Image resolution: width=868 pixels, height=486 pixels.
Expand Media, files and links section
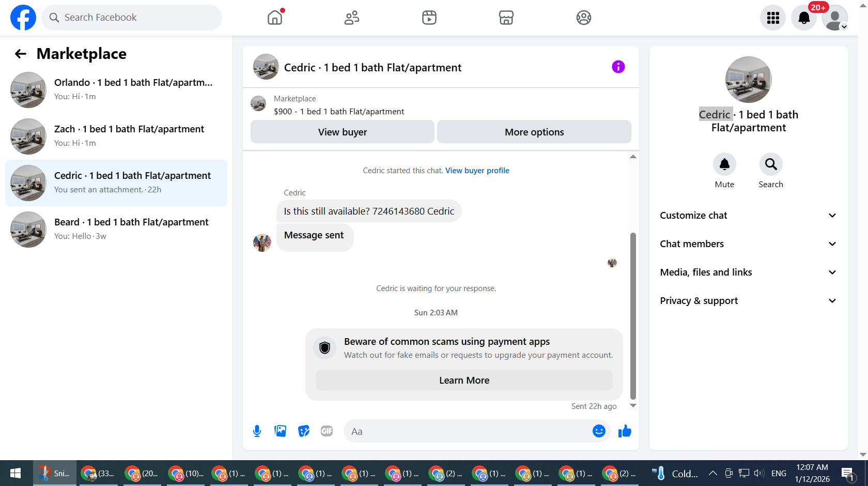[749, 272]
